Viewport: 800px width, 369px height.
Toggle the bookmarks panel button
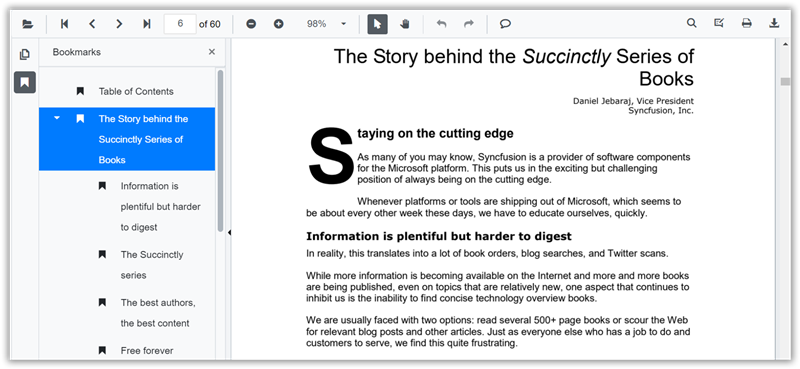[24, 82]
